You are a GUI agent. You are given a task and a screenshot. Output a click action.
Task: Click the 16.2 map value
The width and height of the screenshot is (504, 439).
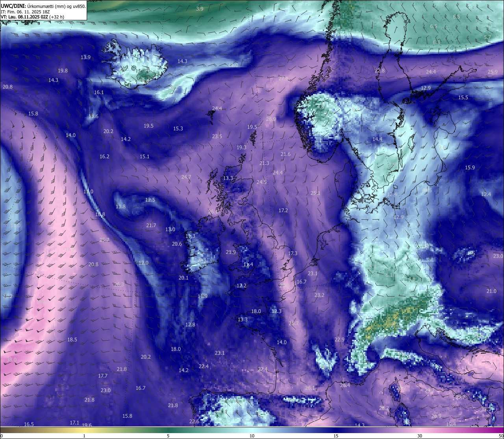(104, 156)
